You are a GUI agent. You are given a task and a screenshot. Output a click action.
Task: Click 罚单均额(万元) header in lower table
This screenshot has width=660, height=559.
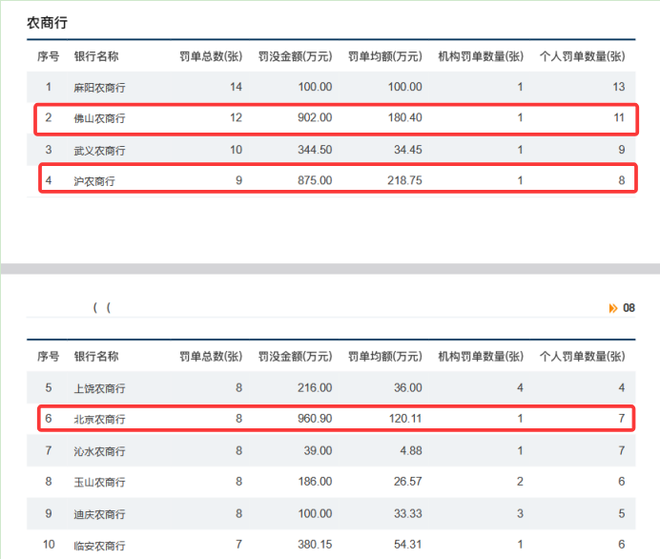(x=385, y=356)
